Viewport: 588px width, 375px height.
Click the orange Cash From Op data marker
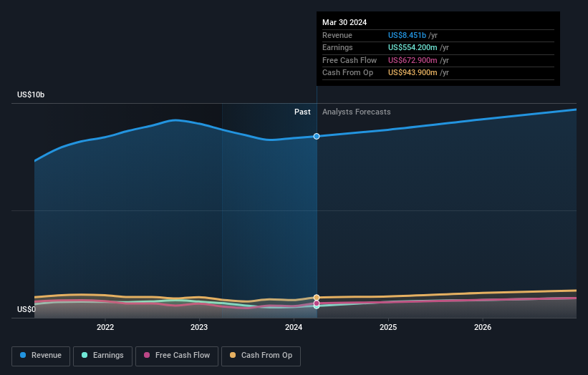317,298
